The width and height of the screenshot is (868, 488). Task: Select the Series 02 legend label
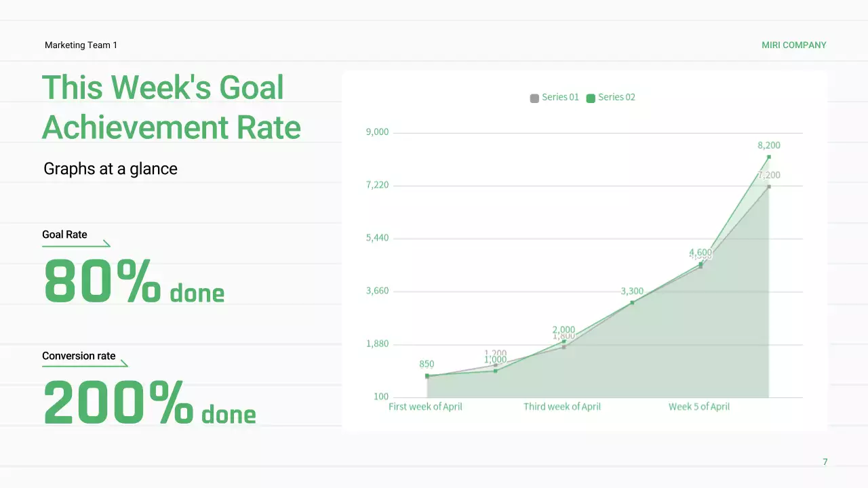tap(616, 98)
